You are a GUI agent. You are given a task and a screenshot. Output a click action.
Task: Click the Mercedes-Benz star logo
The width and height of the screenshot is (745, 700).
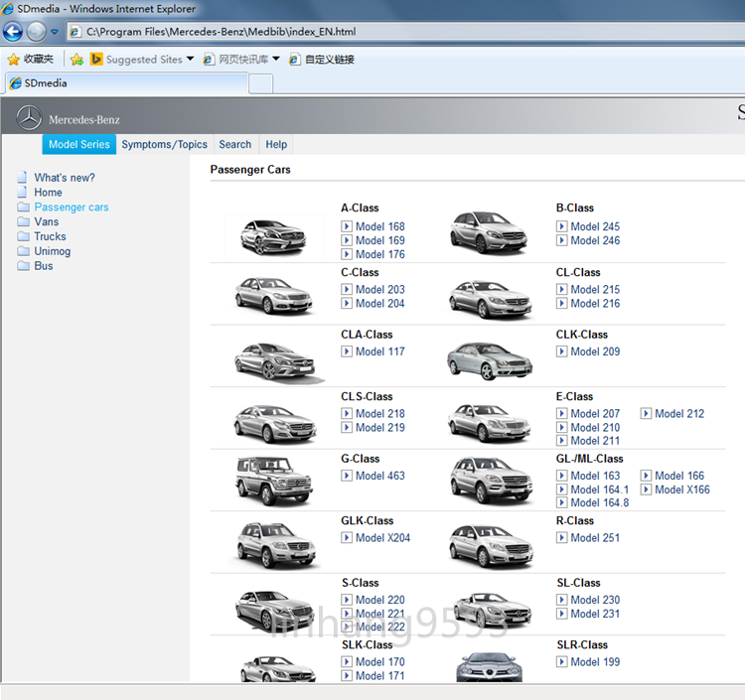point(29,118)
